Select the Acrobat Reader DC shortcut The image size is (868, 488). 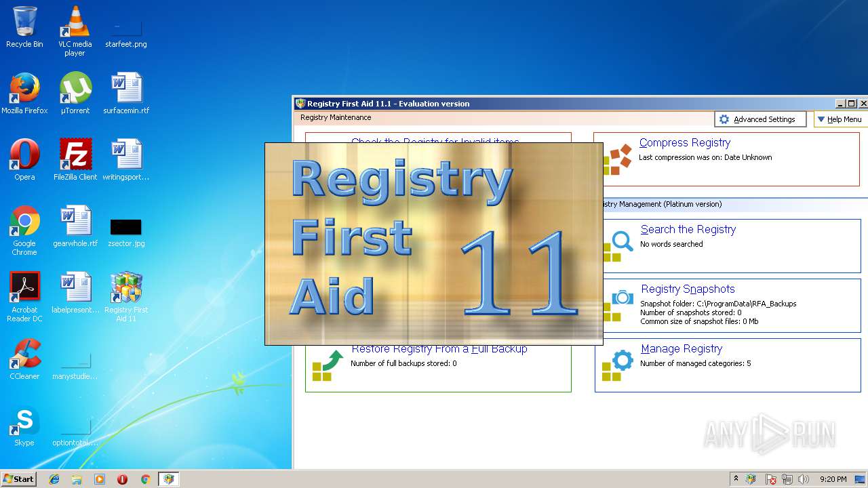24,297
